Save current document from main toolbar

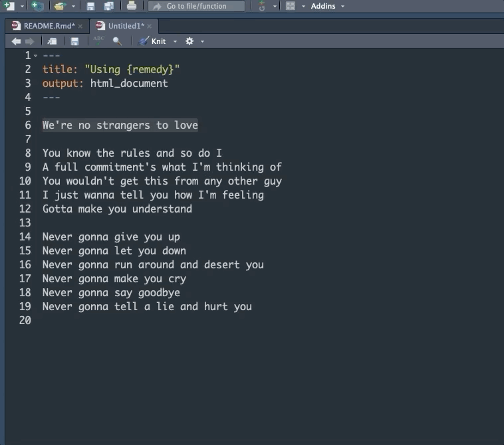tap(90, 6)
